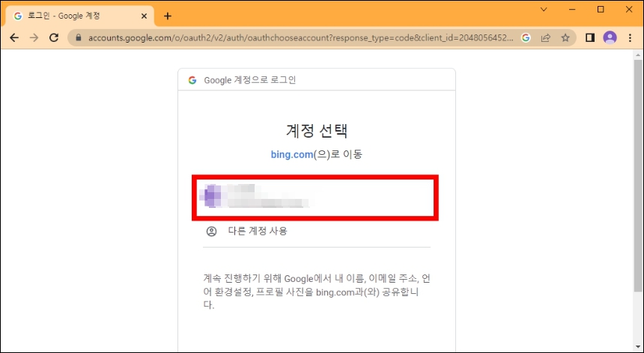Viewport: 644px width, 353px height.
Task: Choose the blurred account entry
Action: pos(315,197)
